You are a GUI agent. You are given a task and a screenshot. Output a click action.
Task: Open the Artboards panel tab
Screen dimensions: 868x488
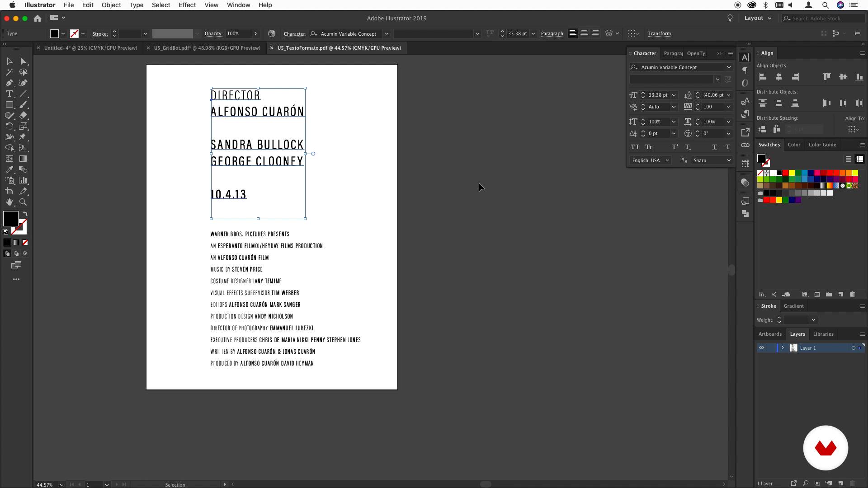769,334
